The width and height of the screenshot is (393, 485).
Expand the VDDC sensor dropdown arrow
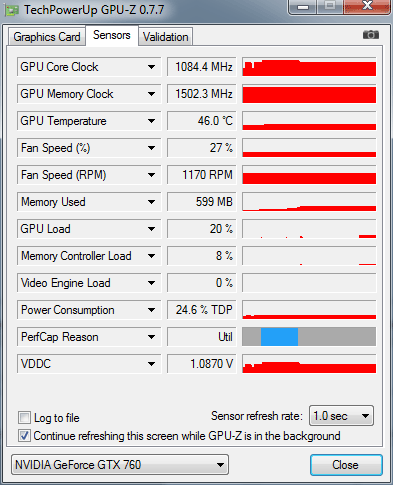[x=151, y=364]
